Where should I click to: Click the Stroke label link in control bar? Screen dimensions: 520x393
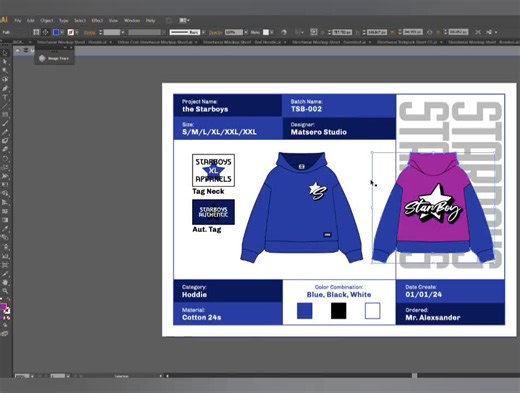89,32
